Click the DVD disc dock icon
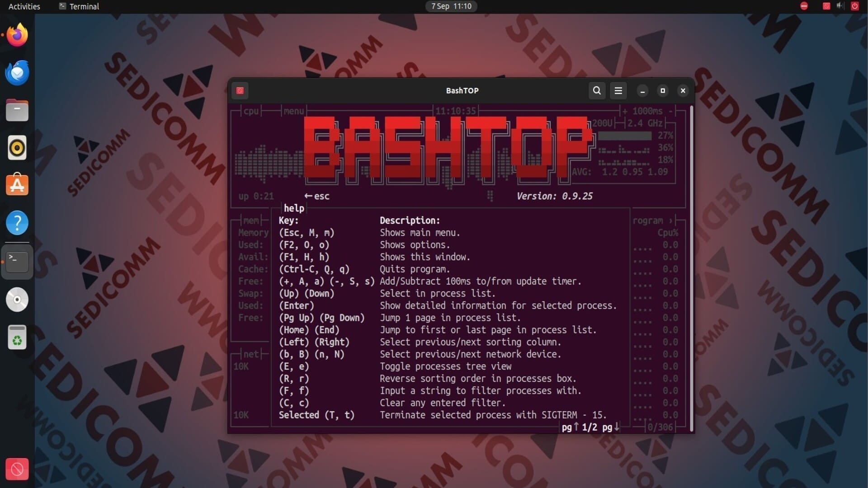The width and height of the screenshot is (868, 488). tap(17, 300)
